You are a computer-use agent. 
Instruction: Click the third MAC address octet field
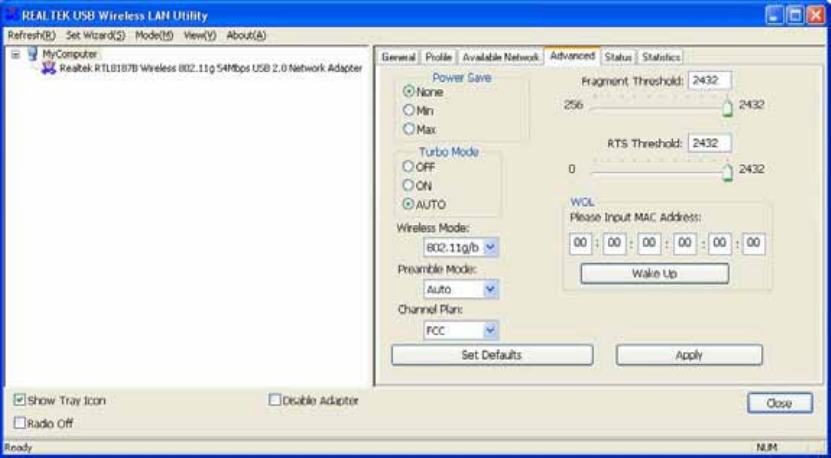pos(649,243)
